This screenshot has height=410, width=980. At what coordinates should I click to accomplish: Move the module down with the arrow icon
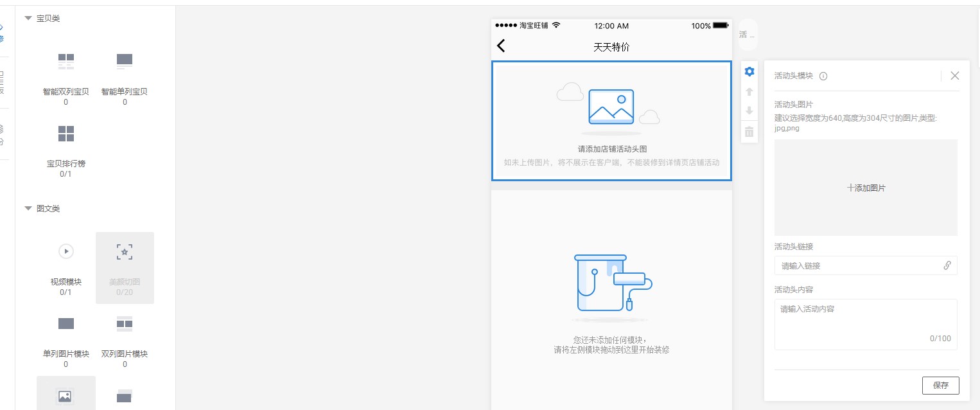coord(749,111)
